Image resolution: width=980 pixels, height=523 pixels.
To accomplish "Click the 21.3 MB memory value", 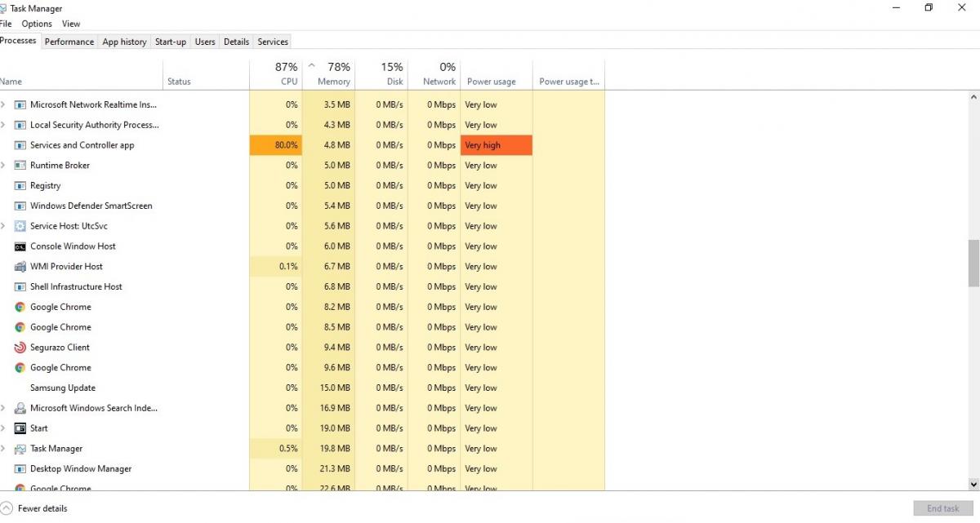I will (x=336, y=469).
